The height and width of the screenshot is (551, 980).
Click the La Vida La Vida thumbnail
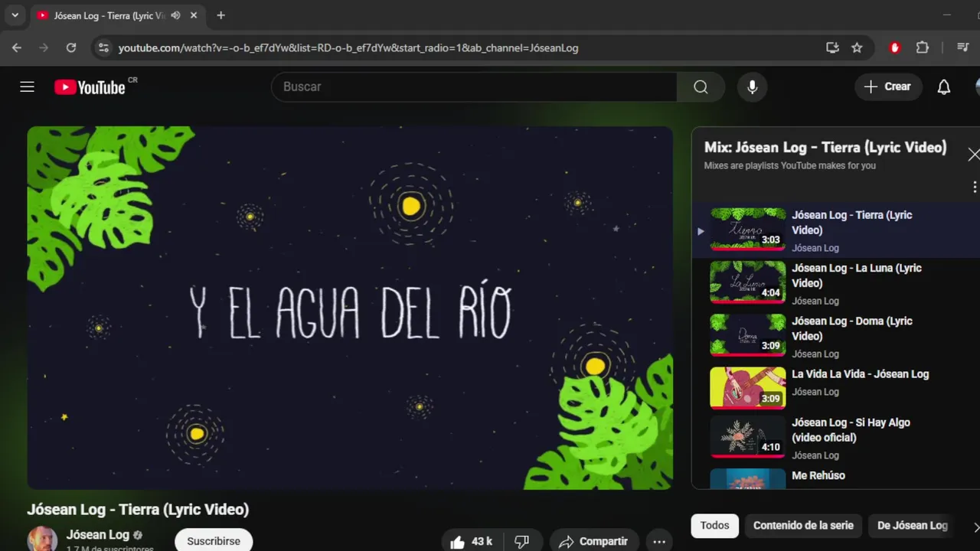pos(748,388)
